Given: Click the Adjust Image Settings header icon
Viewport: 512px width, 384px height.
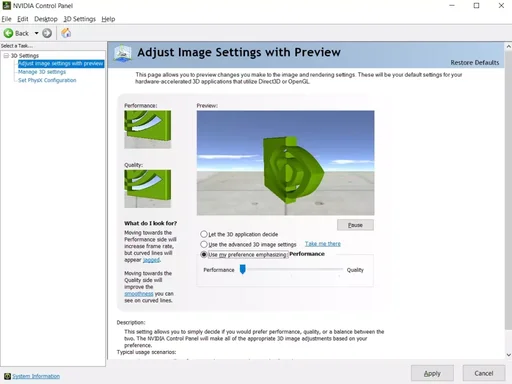Looking at the screenshot, I should 122,53.
